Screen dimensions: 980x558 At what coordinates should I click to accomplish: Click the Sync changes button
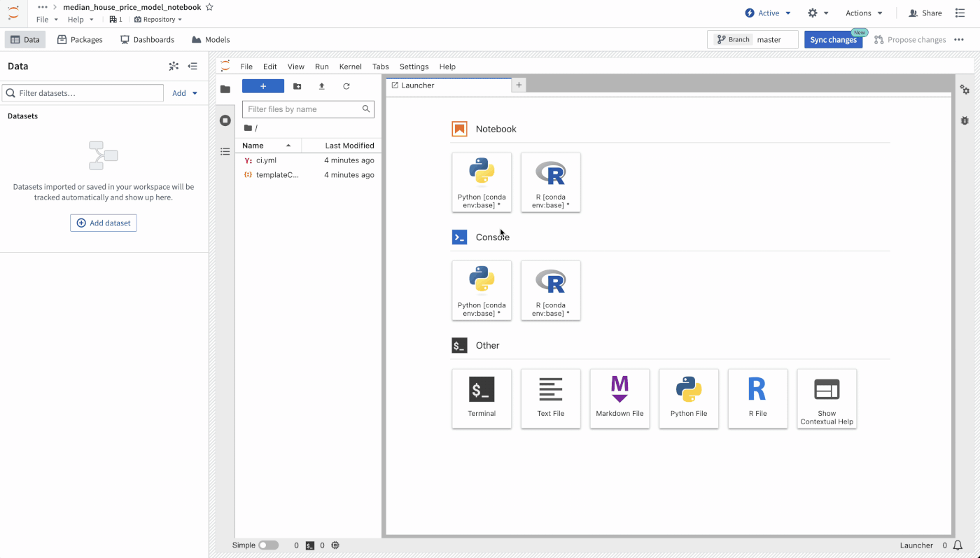click(833, 40)
